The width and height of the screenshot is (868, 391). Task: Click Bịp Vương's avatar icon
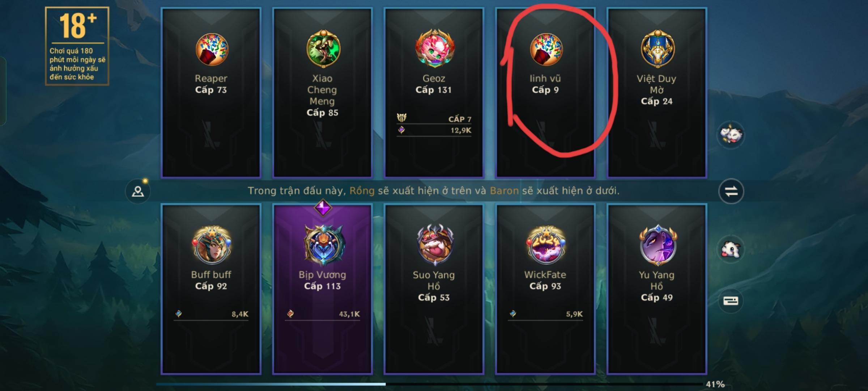coord(323,244)
